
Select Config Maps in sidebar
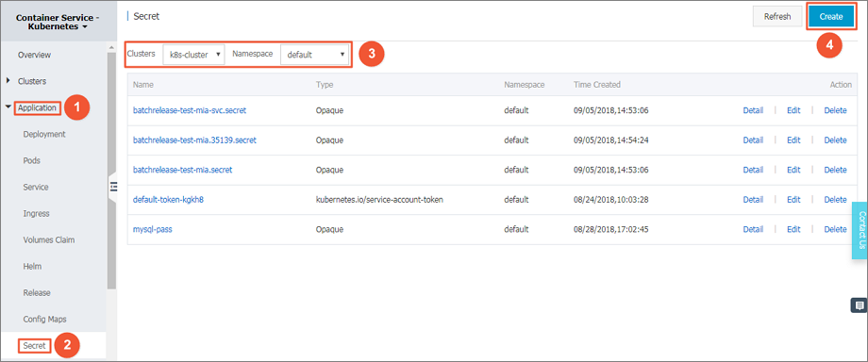[45, 320]
